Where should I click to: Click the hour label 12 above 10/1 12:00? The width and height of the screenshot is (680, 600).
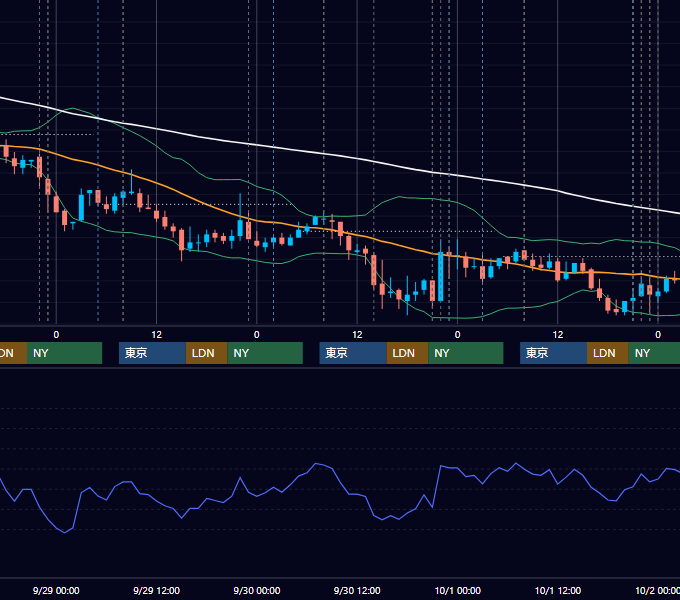(558, 335)
